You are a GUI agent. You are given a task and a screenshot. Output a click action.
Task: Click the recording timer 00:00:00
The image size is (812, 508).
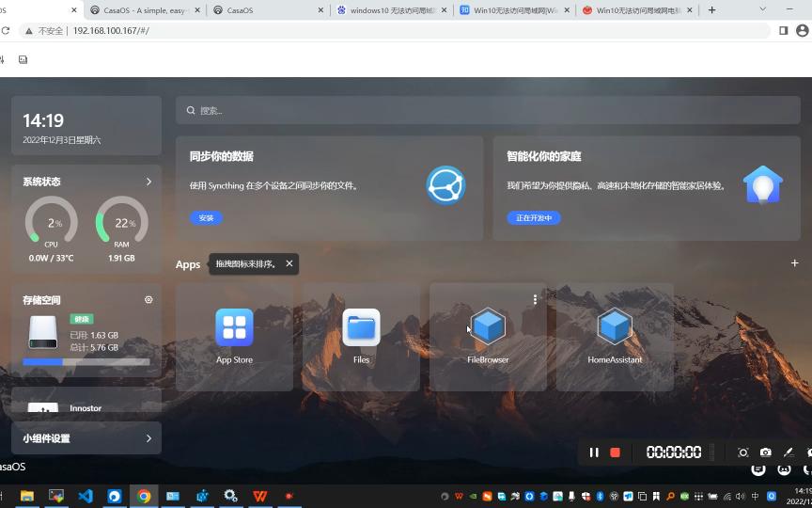(674, 452)
